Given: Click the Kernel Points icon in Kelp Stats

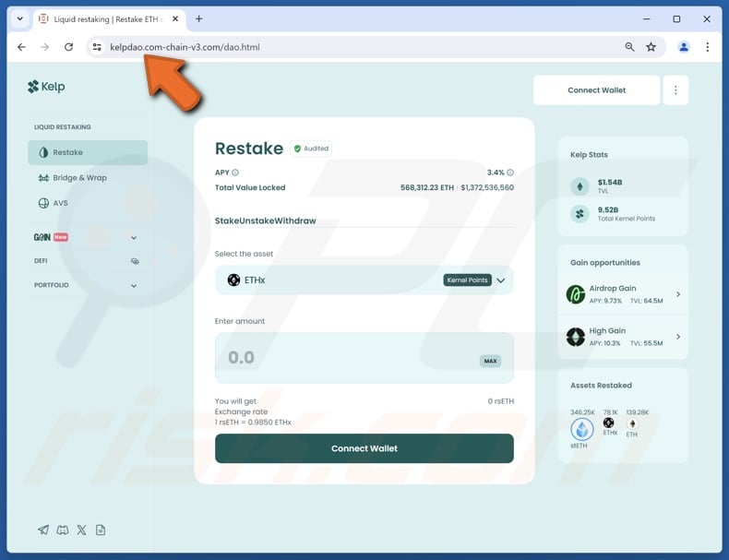Looking at the screenshot, I should [x=580, y=214].
